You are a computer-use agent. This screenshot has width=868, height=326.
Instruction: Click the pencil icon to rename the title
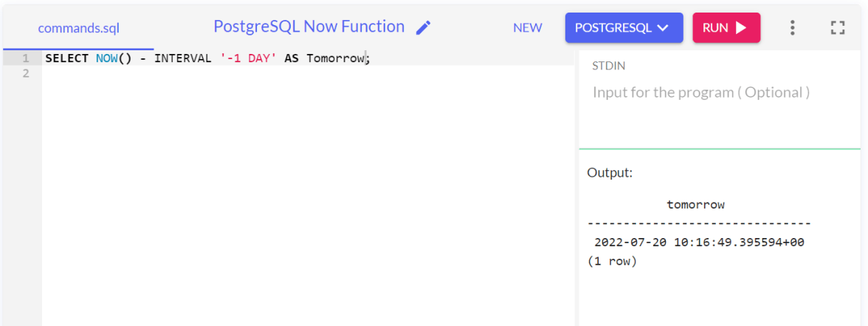pyautogui.click(x=423, y=28)
